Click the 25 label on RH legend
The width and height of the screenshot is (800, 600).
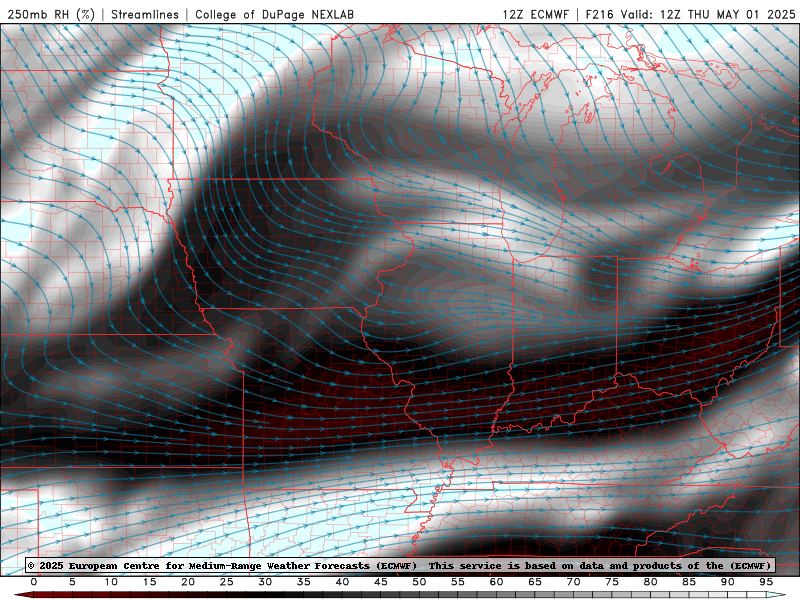click(x=227, y=582)
